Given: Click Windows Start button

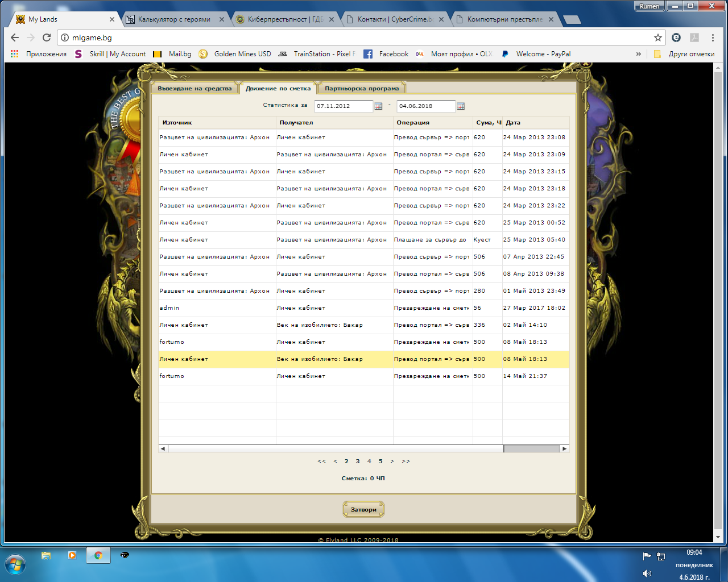Looking at the screenshot, I should (15, 565).
